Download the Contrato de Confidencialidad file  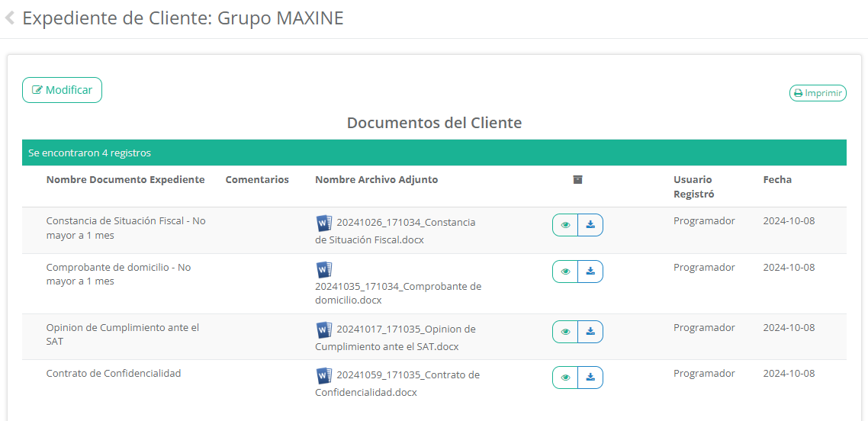[590, 378]
